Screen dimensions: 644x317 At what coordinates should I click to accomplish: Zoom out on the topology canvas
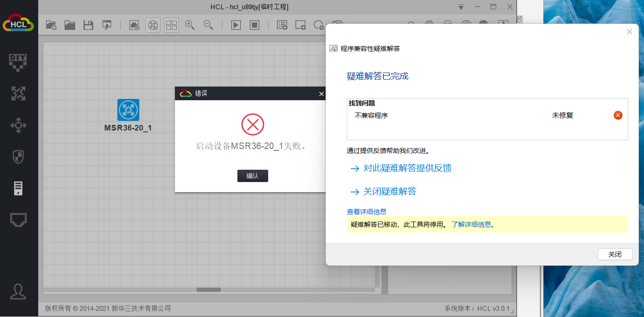tap(208, 25)
